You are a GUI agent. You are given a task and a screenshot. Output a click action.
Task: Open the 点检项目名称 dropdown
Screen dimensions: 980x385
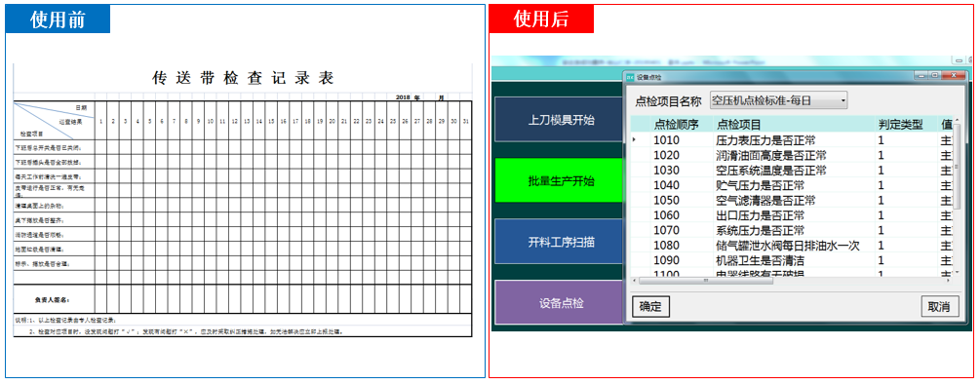pos(778,100)
